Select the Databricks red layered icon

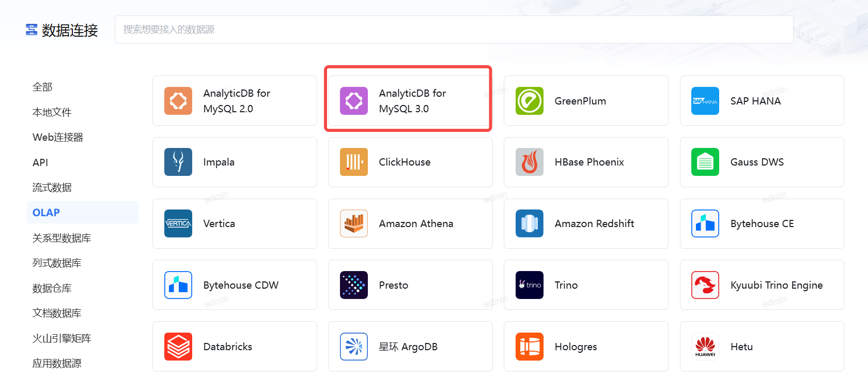point(178,346)
